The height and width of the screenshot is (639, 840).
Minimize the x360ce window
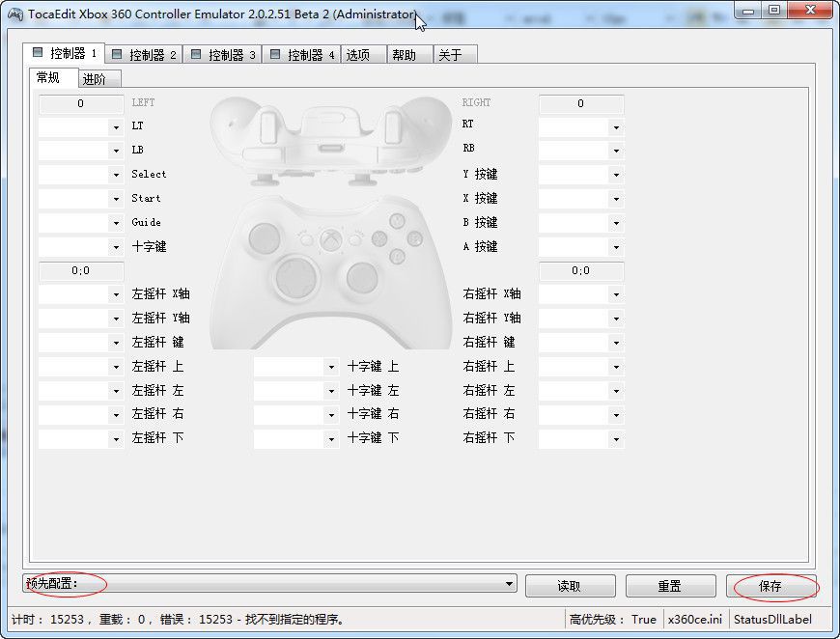click(x=748, y=11)
